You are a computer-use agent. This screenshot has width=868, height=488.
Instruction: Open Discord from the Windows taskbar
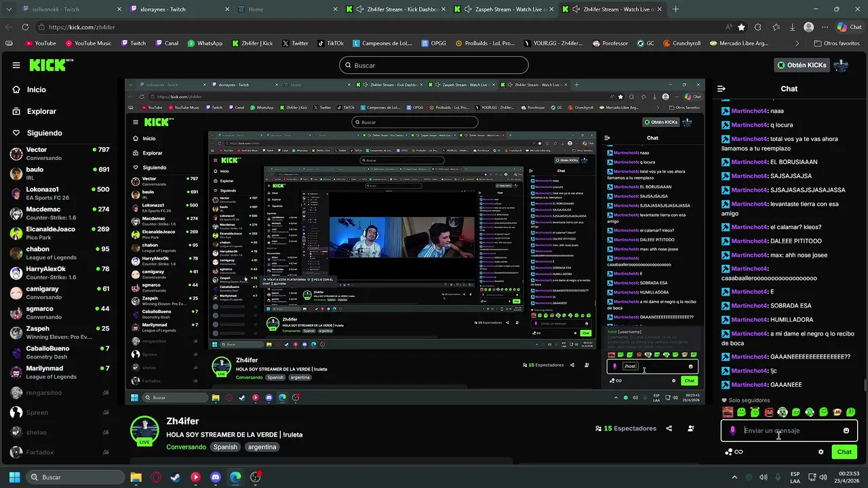216,477
